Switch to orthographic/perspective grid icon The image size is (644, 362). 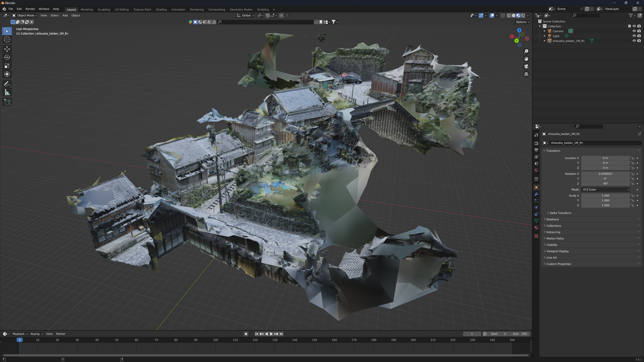coord(526,74)
